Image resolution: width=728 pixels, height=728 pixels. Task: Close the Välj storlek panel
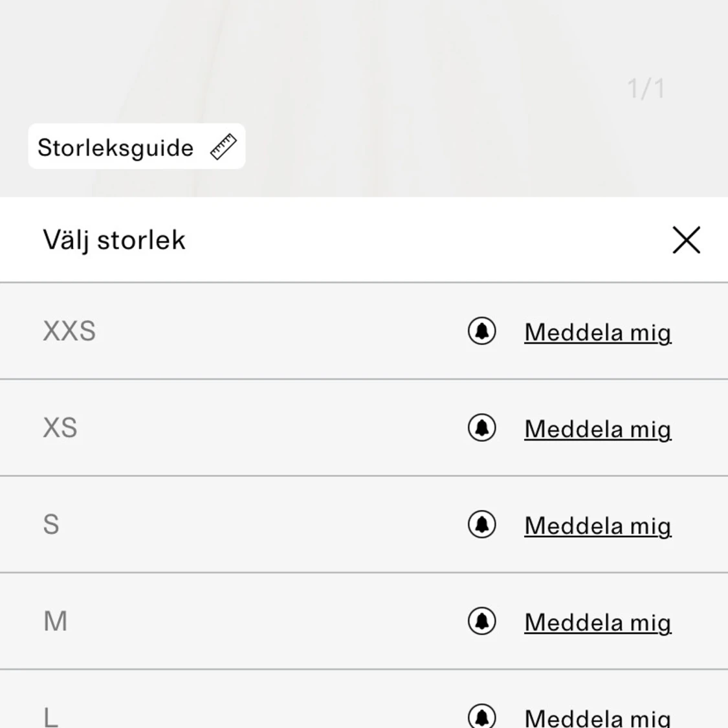(686, 240)
